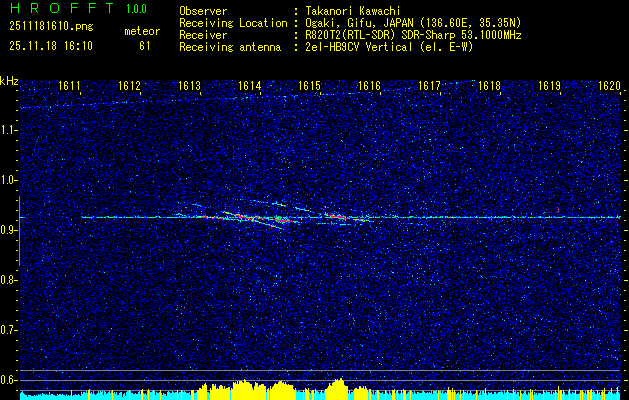Screen dimensions: 629x400
Task: Click the meteor count 61
Action: 144,46
